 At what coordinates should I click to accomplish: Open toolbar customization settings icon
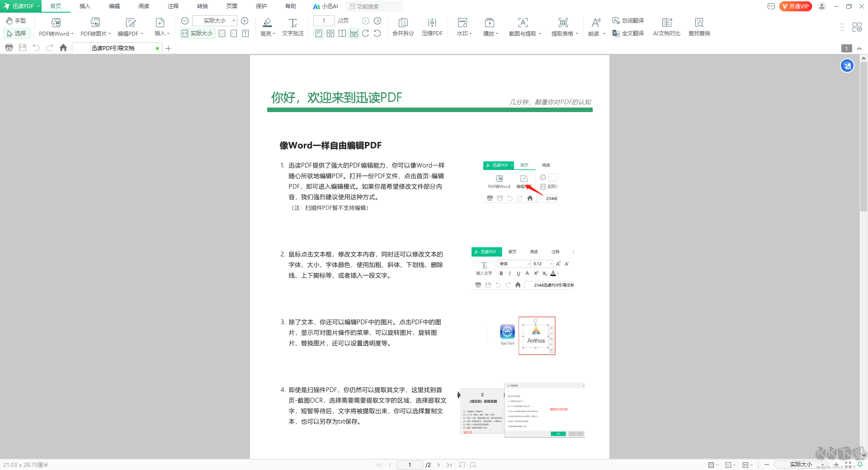857,27
